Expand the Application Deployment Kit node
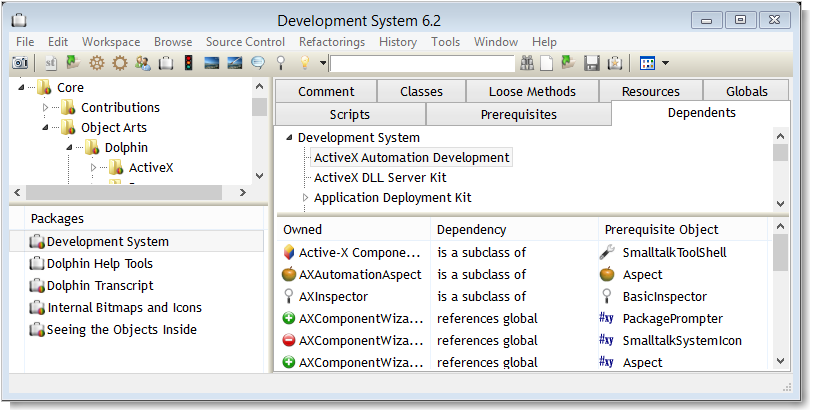The height and width of the screenshot is (420, 820). pos(305,198)
